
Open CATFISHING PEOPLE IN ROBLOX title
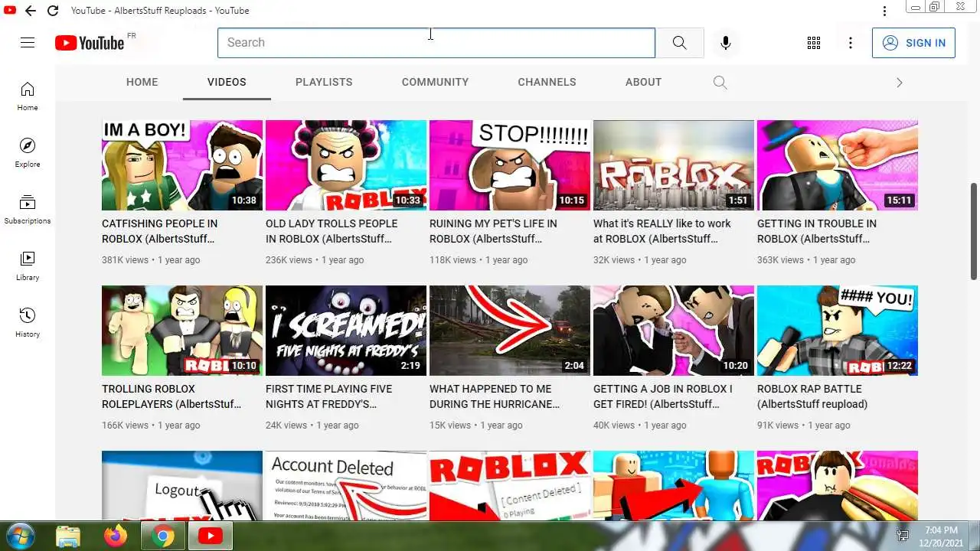(x=160, y=231)
